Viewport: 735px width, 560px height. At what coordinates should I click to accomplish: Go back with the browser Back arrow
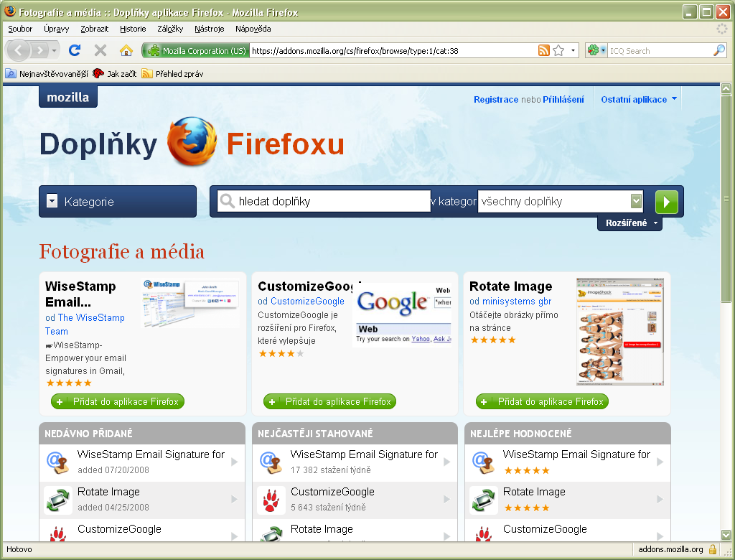pos(18,50)
